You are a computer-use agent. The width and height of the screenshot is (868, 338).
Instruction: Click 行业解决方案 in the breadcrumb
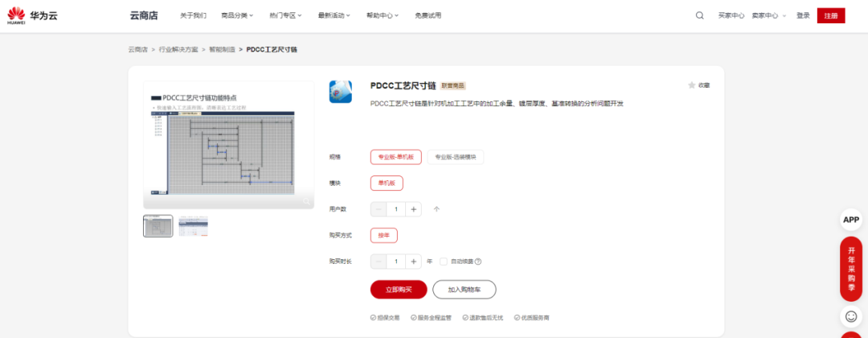click(x=178, y=49)
